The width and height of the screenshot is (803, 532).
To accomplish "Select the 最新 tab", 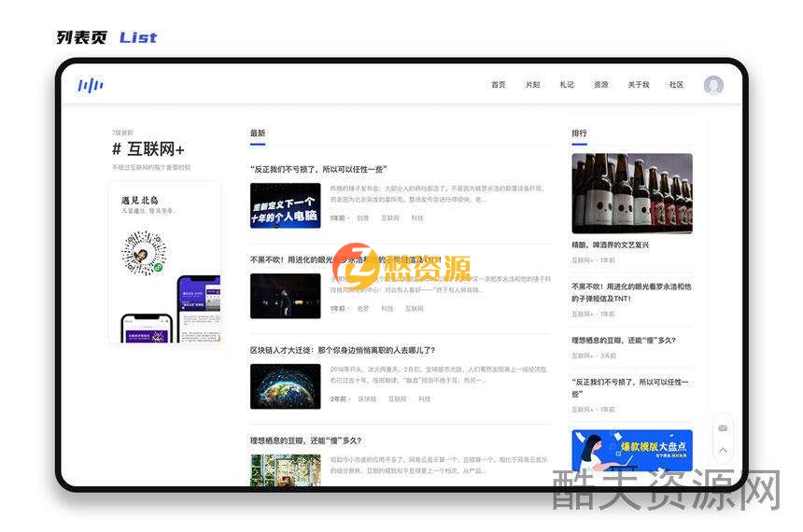I will click(258, 133).
